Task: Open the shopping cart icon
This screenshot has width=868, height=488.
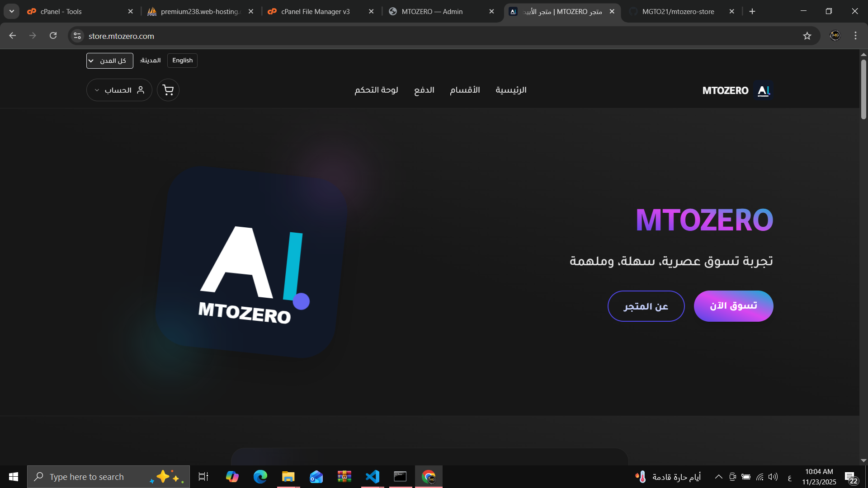Action: click(x=168, y=90)
